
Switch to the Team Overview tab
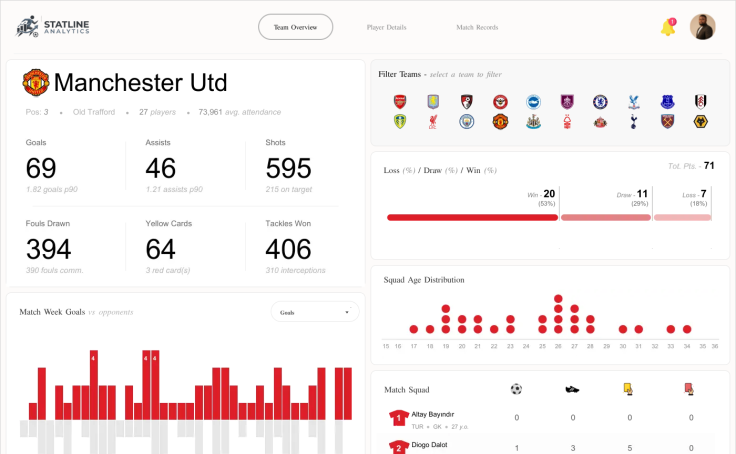coord(295,27)
